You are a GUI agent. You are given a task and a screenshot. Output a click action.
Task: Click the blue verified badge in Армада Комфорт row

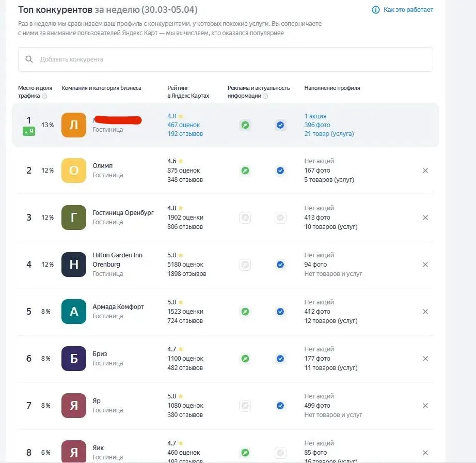[x=280, y=312]
